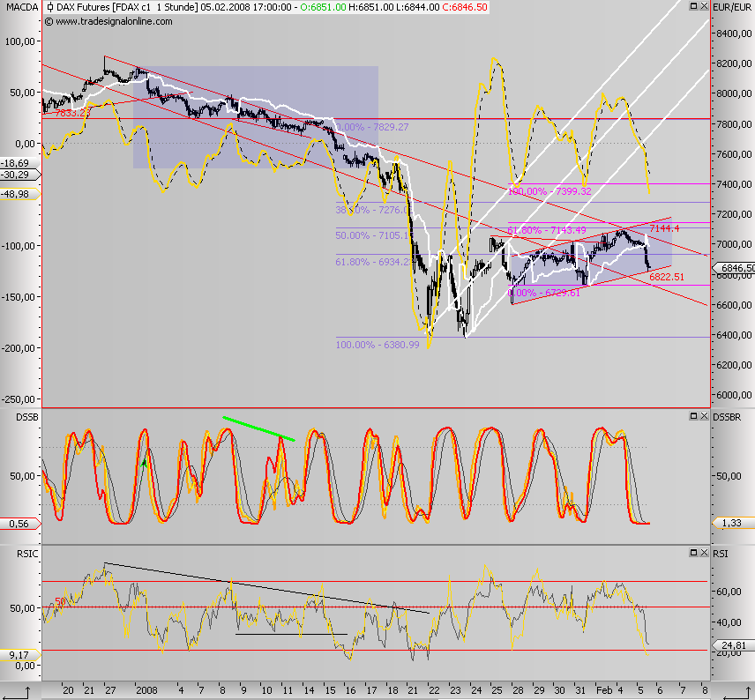Image resolution: width=755 pixels, height=700 pixels.
Task: Close the DSSB indicator pane
Action: pyautogui.click(x=704, y=415)
